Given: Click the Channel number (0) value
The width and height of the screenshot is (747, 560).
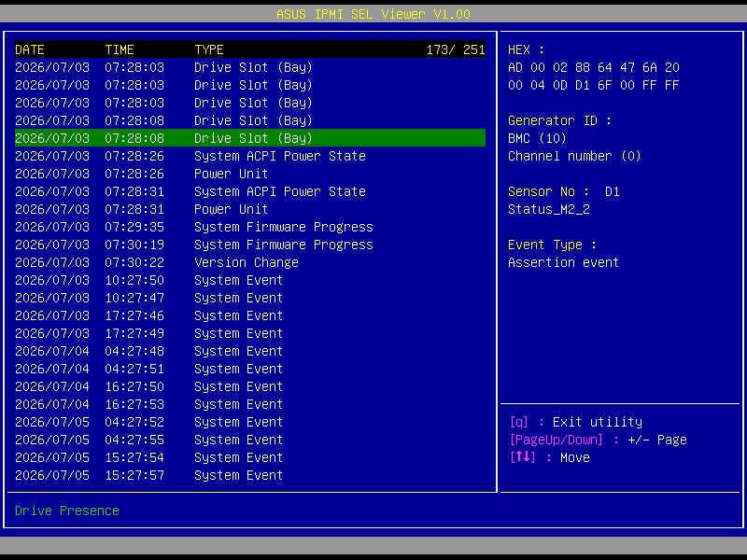Looking at the screenshot, I should (574, 156).
